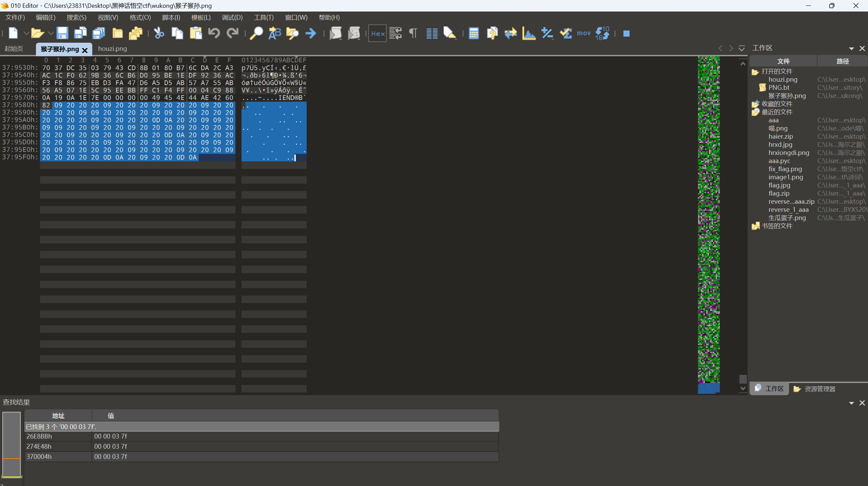Open the 搜索(S) menu
This screenshot has height=486, width=868.
click(x=76, y=18)
